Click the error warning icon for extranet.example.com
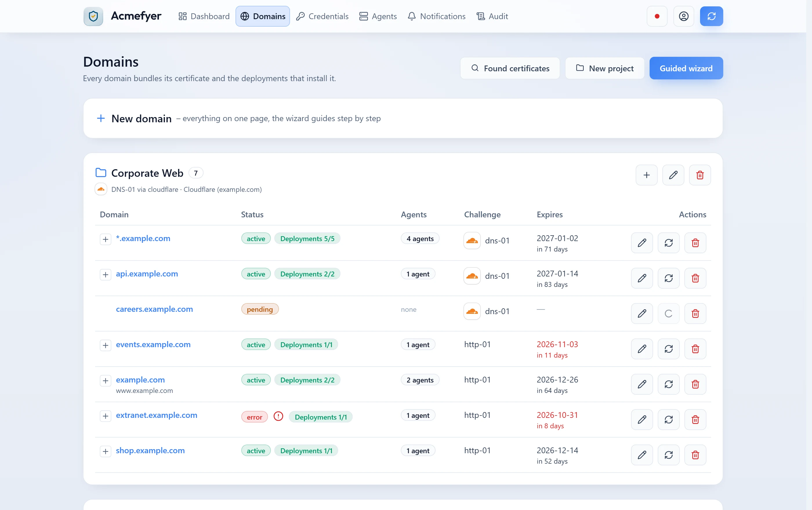 [x=278, y=416]
